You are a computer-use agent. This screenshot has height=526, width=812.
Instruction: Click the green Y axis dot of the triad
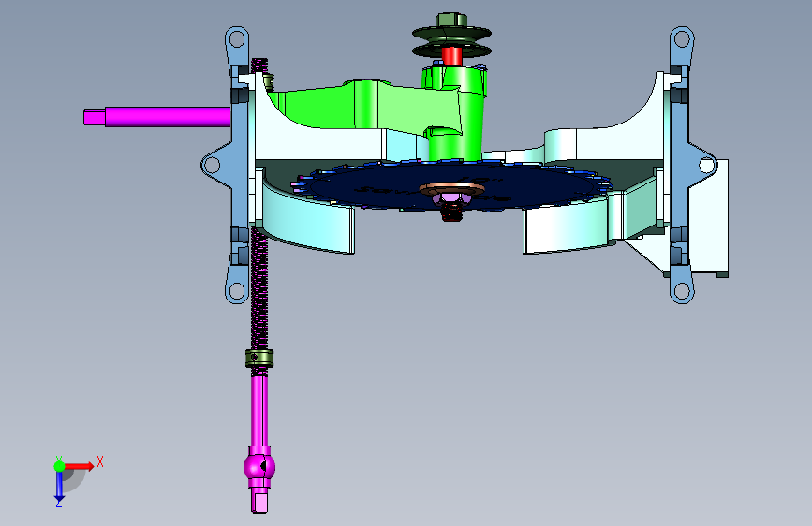59,466
